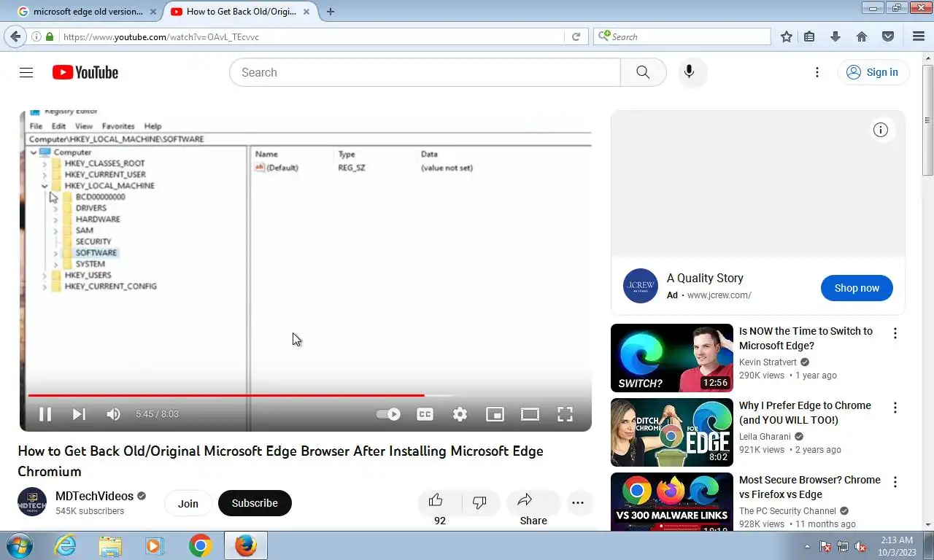Open options for 'Why I Prefer Edge' video

point(895,408)
